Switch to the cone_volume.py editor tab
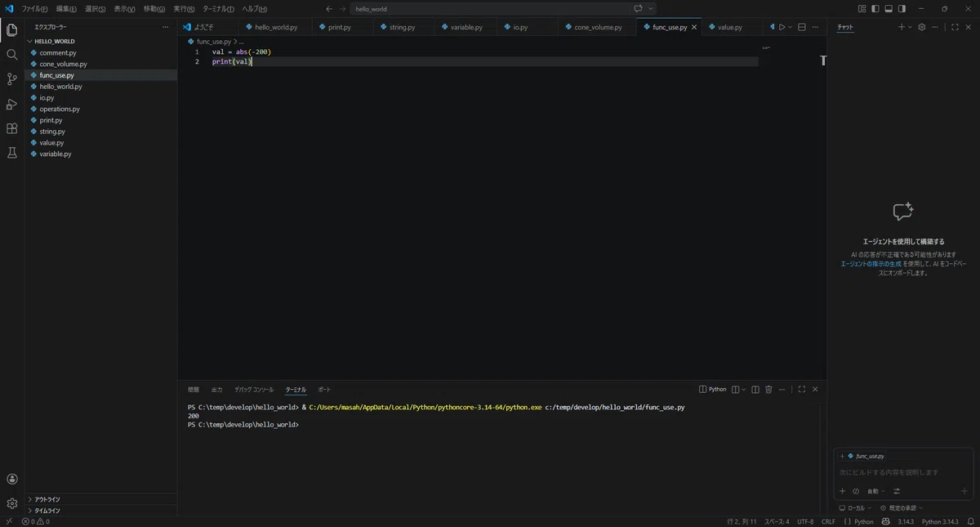 pyautogui.click(x=598, y=27)
